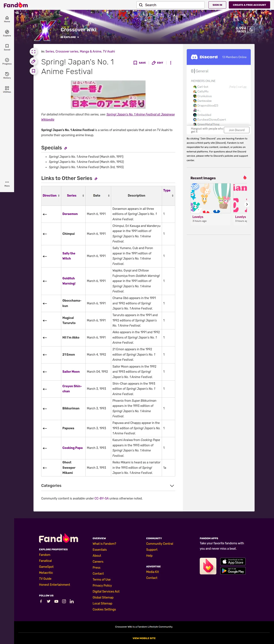The height and width of the screenshot is (644, 274).
Task: Open the Japanese Wikipedia festival link
Action: click(x=108, y=117)
